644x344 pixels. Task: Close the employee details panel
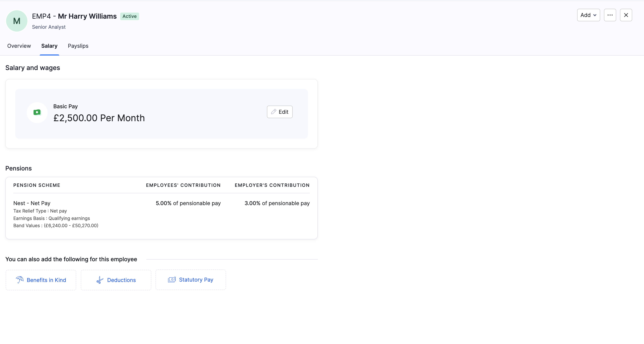click(x=626, y=15)
